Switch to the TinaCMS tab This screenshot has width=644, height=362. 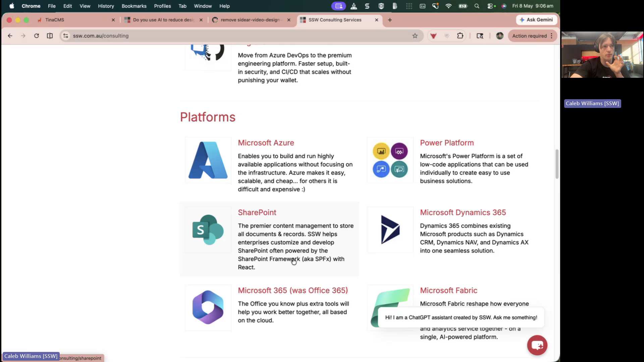pos(75,20)
